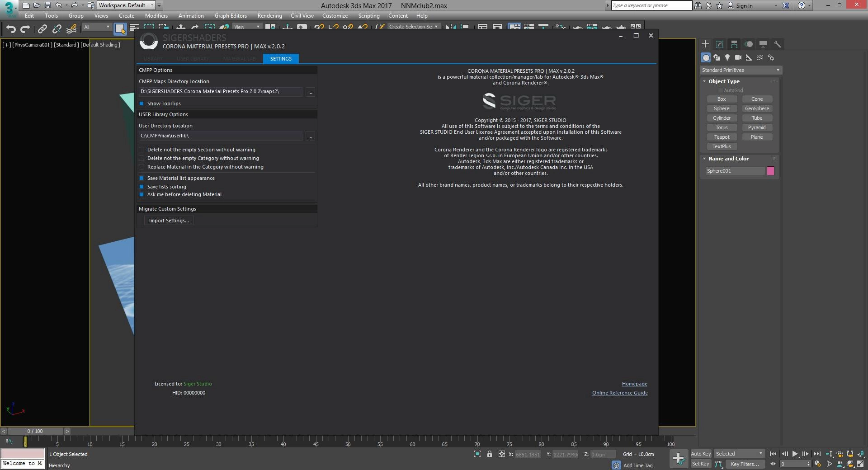Open the Homepage link
Screen dimensions: 868x470
[634, 384]
